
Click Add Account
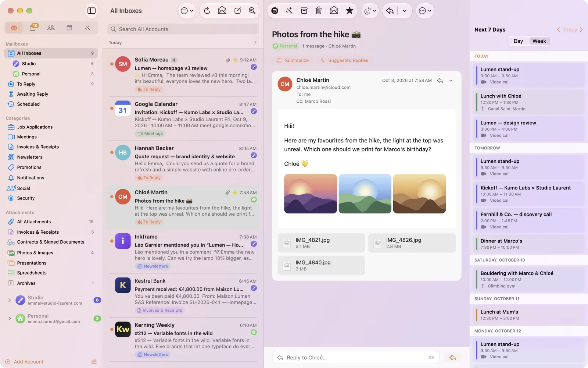coord(24,362)
